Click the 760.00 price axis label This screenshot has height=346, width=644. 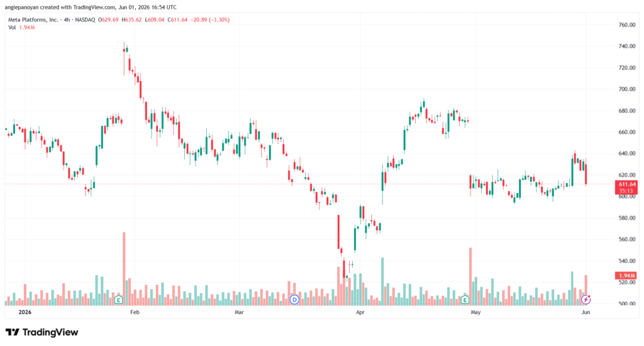click(627, 25)
